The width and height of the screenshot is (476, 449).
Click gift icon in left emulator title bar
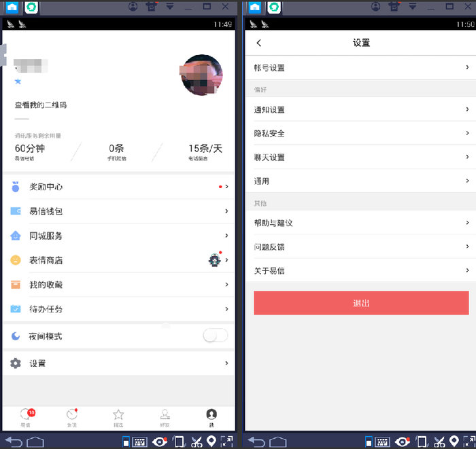point(152,6)
